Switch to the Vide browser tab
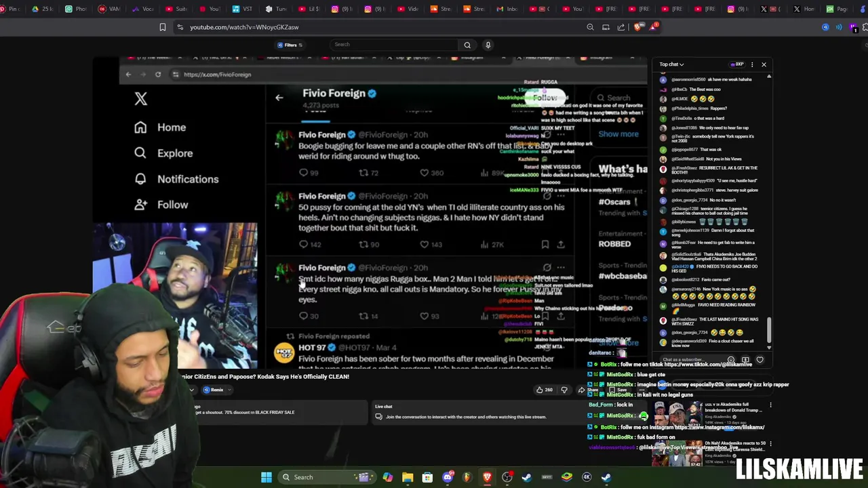 click(x=408, y=9)
